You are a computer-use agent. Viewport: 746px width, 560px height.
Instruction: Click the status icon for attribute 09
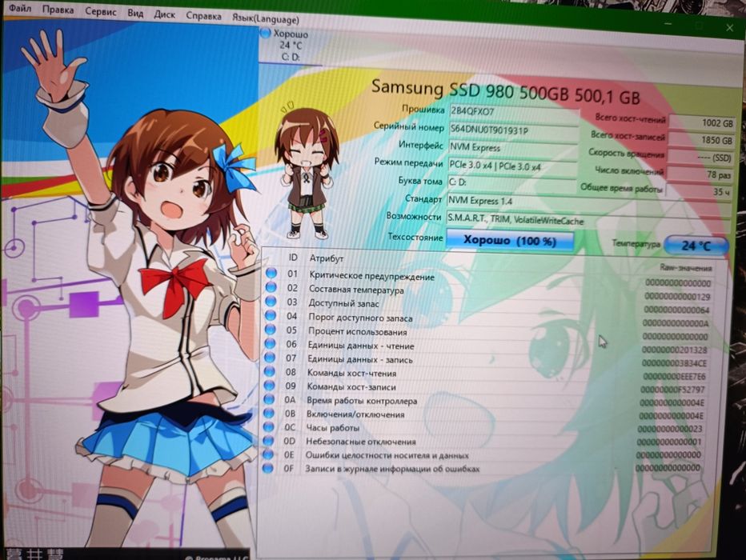click(269, 385)
